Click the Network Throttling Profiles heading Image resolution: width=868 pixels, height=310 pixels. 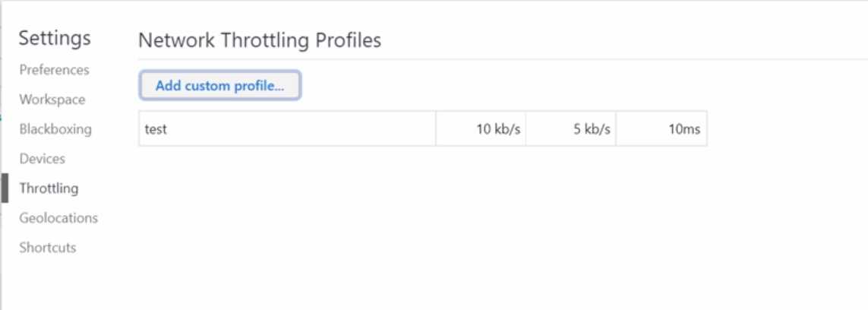tap(260, 40)
